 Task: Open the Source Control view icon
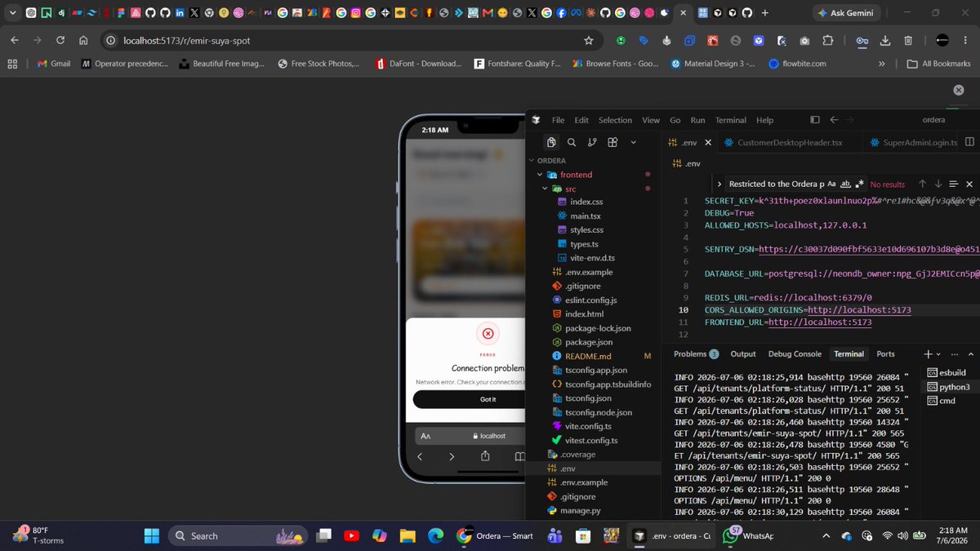click(592, 142)
